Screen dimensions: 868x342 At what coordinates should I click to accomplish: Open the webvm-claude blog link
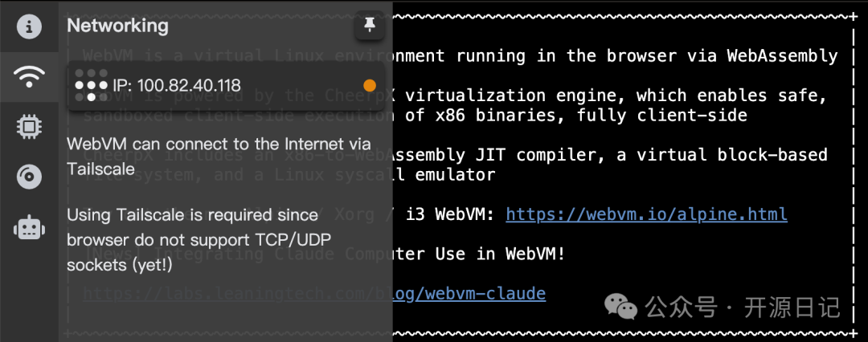coord(469,294)
